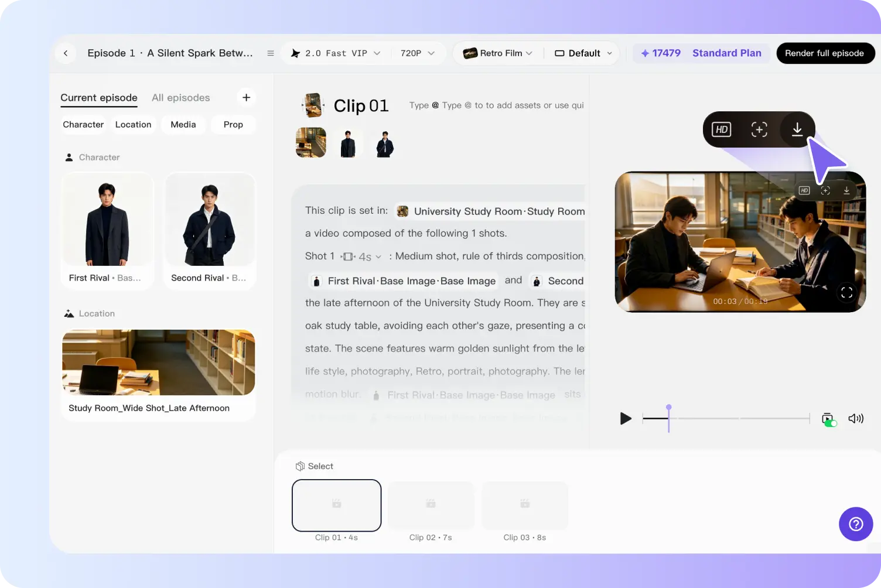Open the Standard Plan link
The height and width of the screenshot is (588, 881).
coord(727,53)
